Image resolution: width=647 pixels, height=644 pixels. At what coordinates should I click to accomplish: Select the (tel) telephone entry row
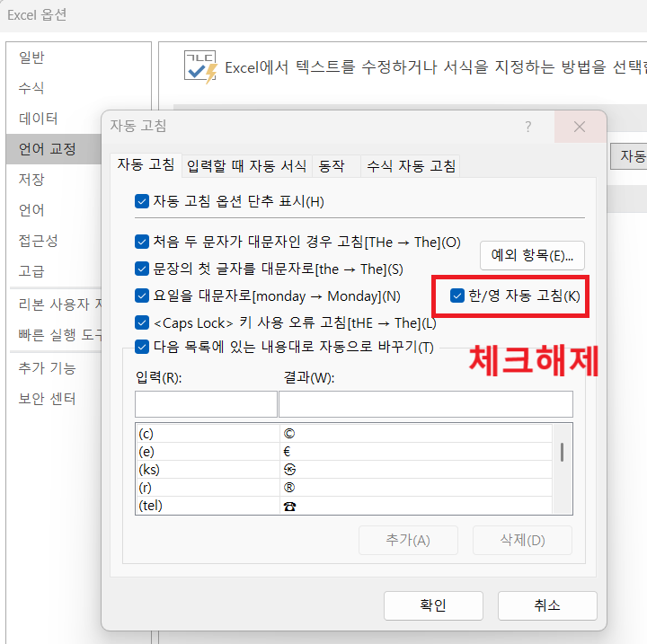(x=343, y=506)
